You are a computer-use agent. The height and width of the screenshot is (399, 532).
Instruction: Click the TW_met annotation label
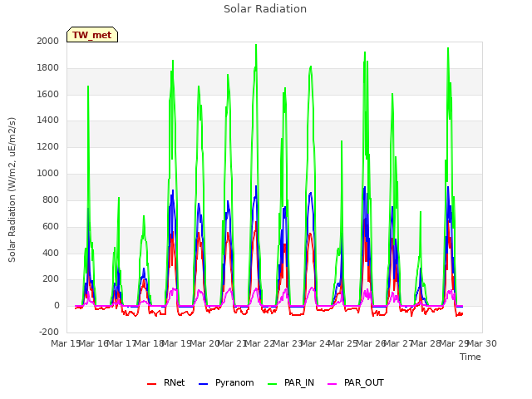tap(92, 35)
